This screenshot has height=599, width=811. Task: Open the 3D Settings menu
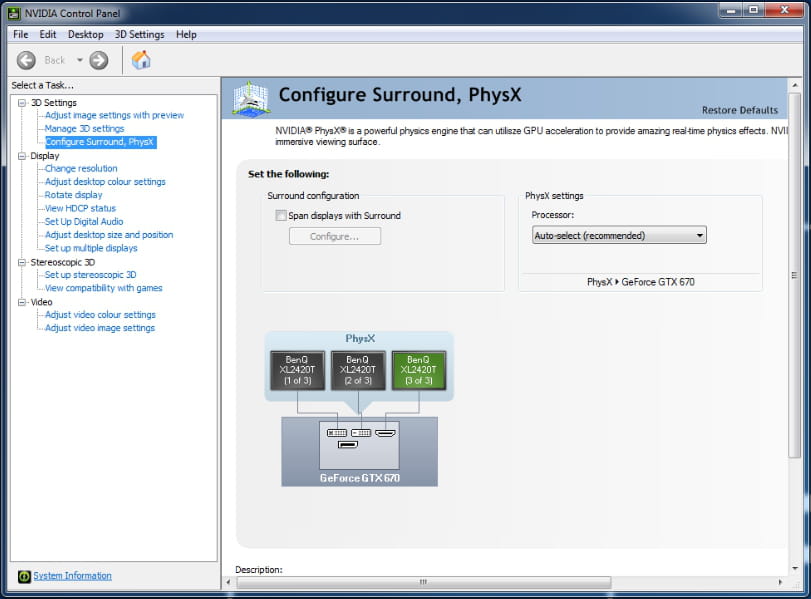coord(139,34)
